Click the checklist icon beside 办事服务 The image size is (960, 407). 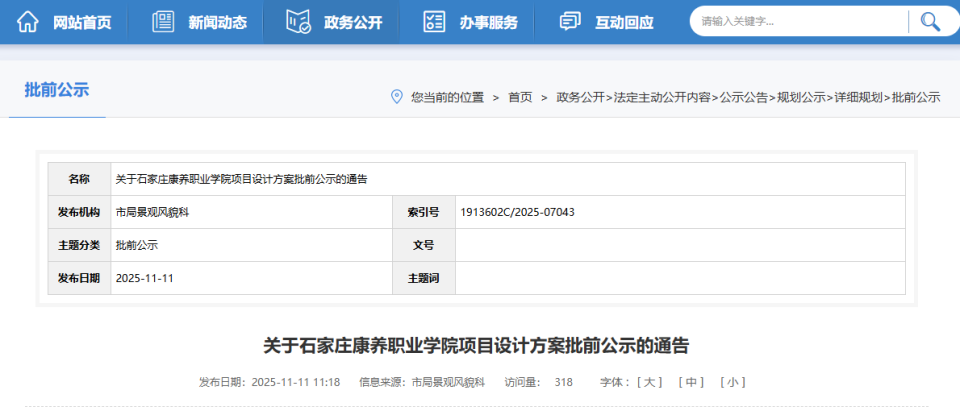pyautogui.click(x=434, y=22)
